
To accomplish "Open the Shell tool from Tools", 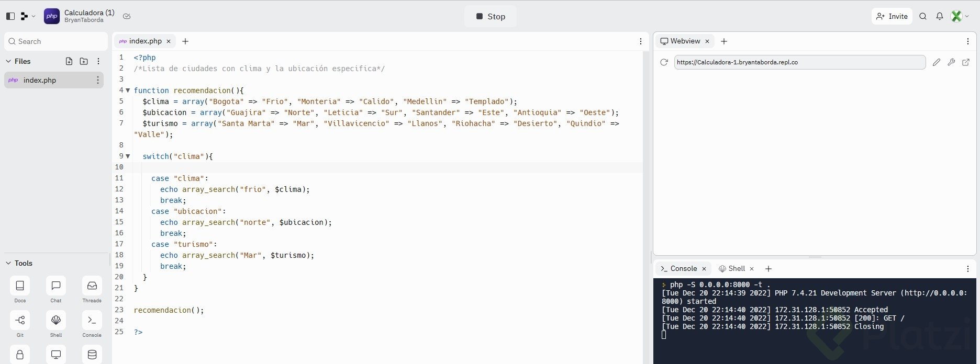I will (x=56, y=320).
